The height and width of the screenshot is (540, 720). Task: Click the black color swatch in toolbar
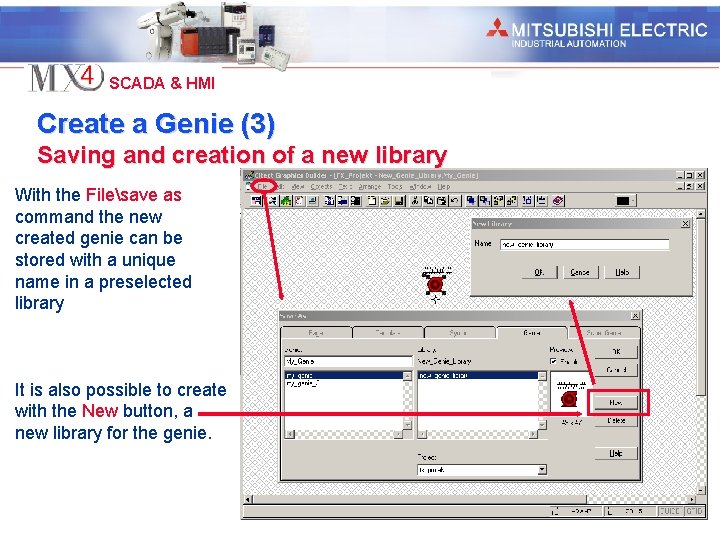tap(623, 201)
